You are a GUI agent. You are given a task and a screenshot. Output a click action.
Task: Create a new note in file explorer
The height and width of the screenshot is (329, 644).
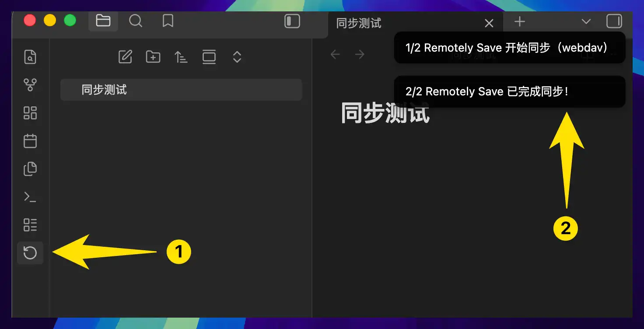125,57
